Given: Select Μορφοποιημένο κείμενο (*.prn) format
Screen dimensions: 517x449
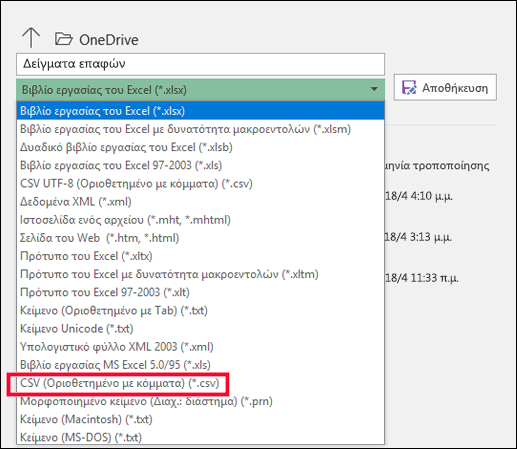Looking at the screenshot, I should pyautogui.click(x=200, y=401).
